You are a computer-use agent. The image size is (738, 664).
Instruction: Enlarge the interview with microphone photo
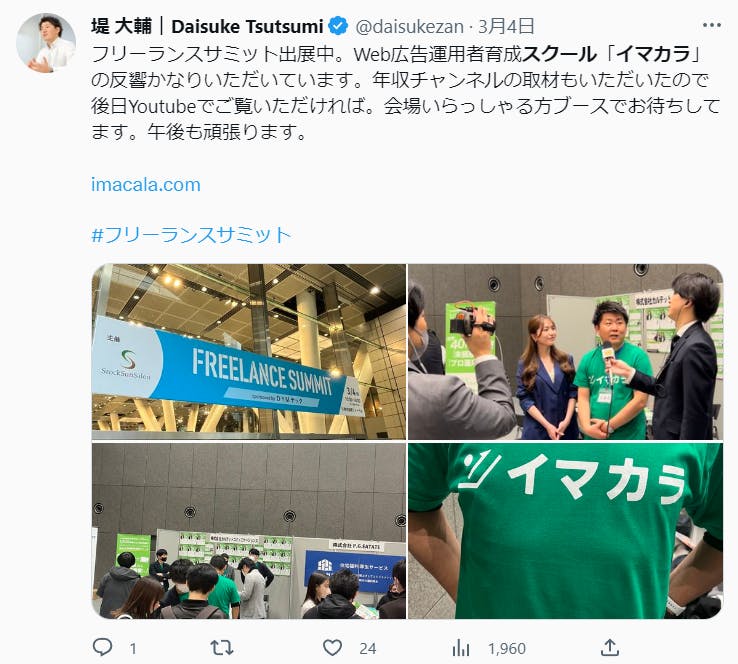click(565, 352)
